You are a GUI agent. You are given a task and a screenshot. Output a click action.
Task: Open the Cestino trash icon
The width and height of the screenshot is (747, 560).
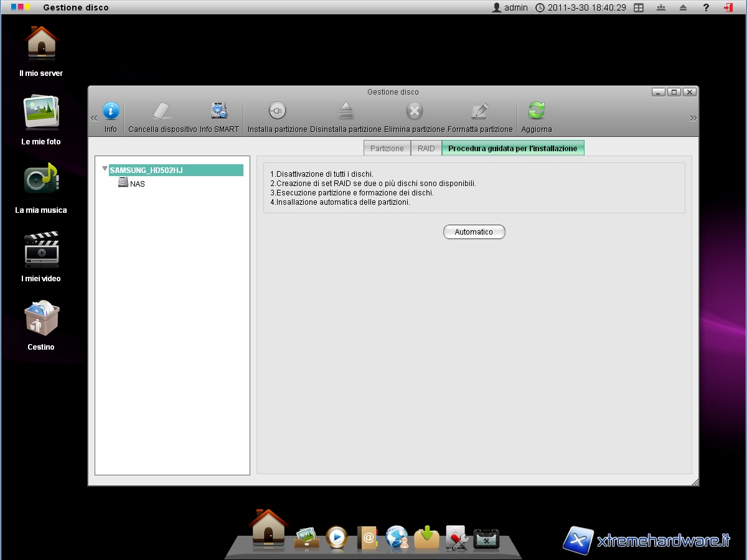pos(41,317)
